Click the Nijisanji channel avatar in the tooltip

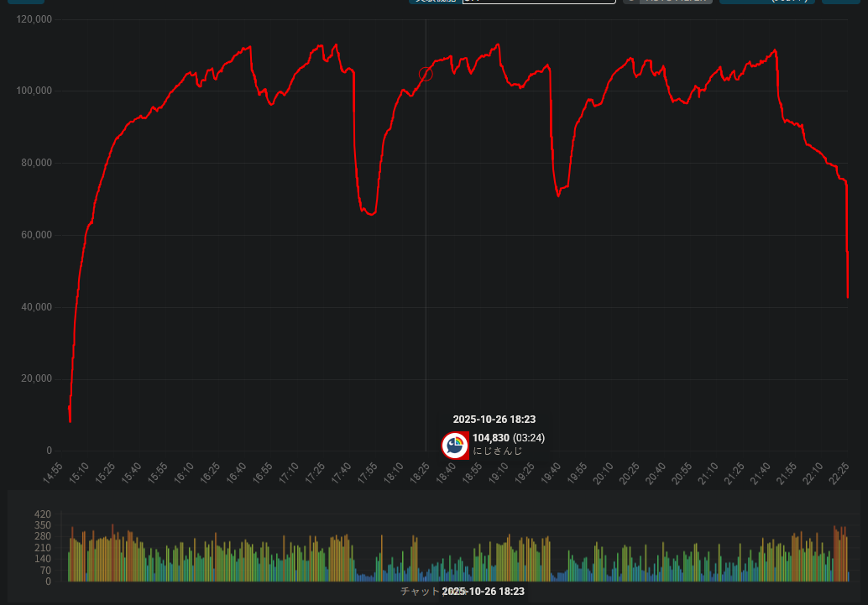tap(455, 446)
